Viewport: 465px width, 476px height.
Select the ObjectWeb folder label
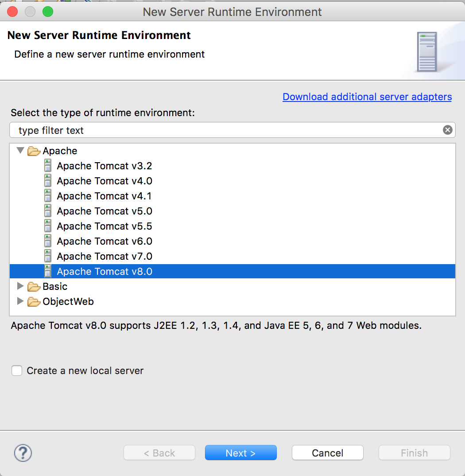(x=68, y=301)
